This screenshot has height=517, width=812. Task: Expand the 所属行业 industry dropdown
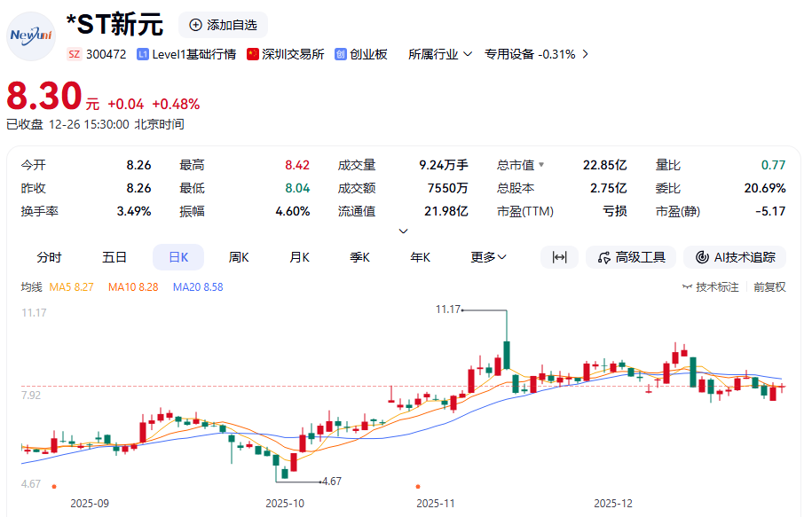point(440,54)
